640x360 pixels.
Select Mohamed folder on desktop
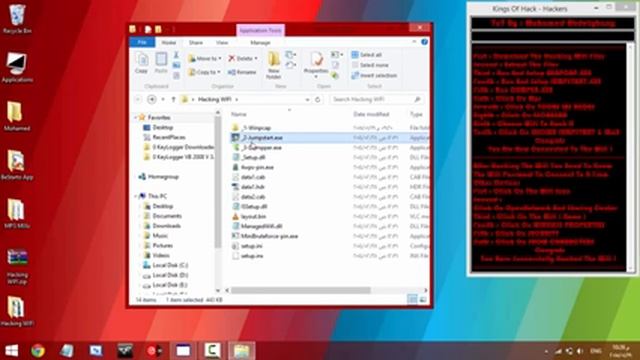coord(17,116)
